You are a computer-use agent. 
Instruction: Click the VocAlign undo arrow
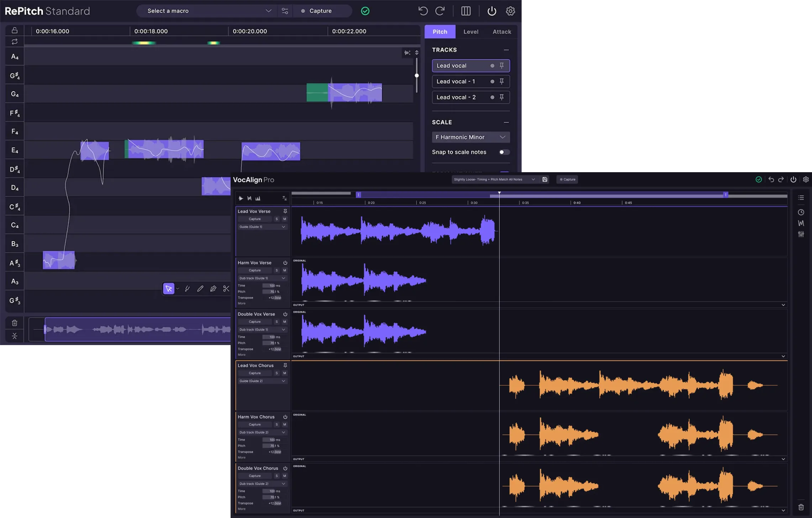pos(771,179)
